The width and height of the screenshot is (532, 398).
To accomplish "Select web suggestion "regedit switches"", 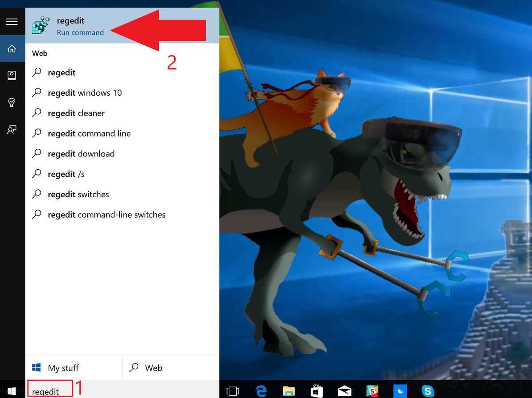I will pos(122,194).
